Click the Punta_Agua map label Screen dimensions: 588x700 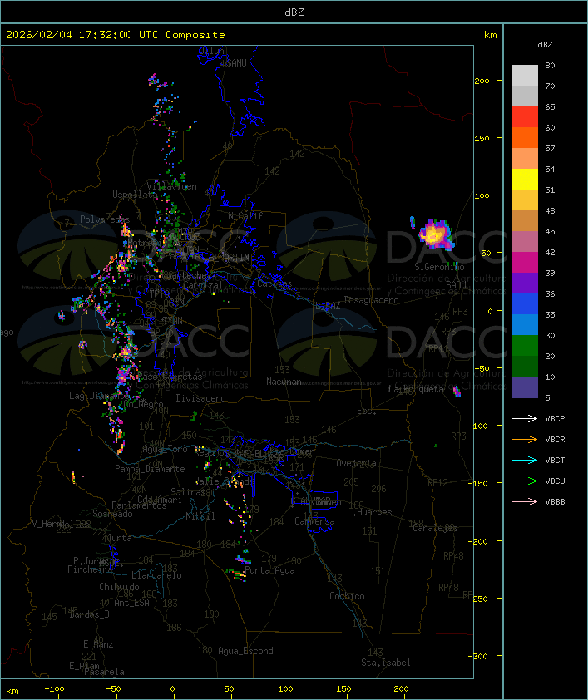point(269,570)
